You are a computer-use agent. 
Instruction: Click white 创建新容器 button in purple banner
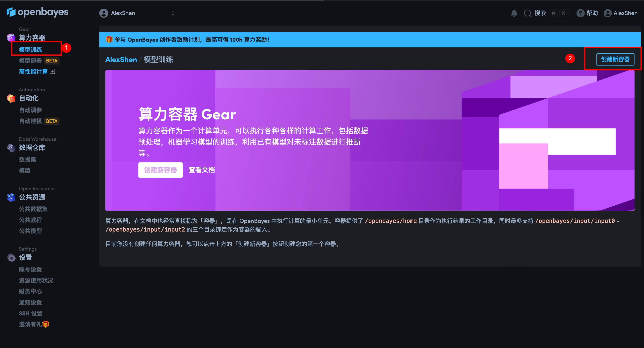161,170
